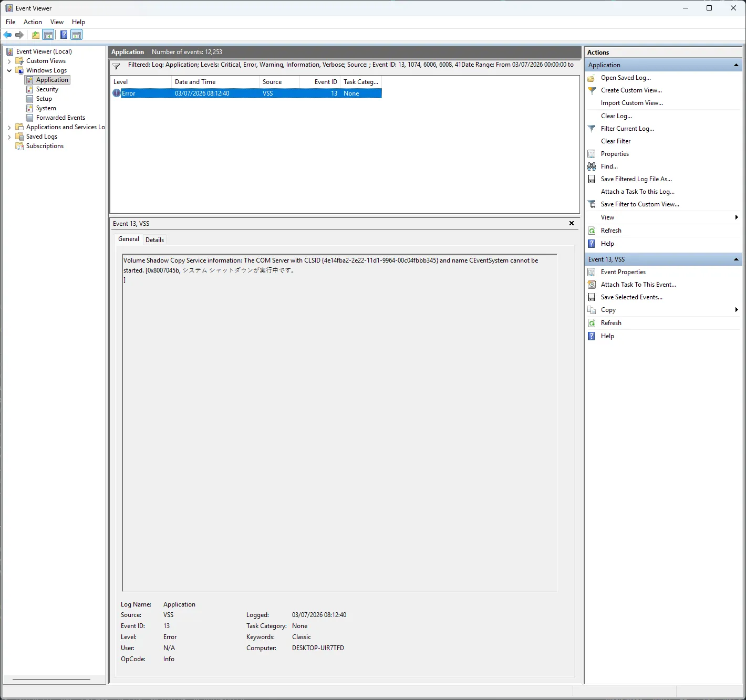746x700 pixels.
Task: Click the blue Help toolbar icon
Action: coord(64,35)
